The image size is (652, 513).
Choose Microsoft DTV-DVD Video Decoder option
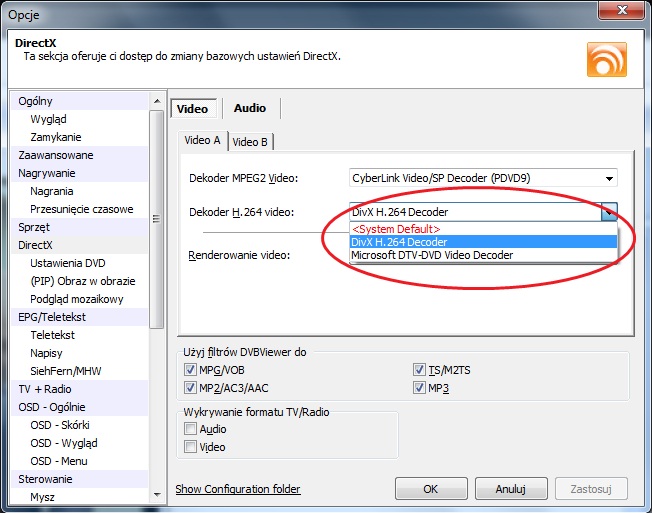432,255
